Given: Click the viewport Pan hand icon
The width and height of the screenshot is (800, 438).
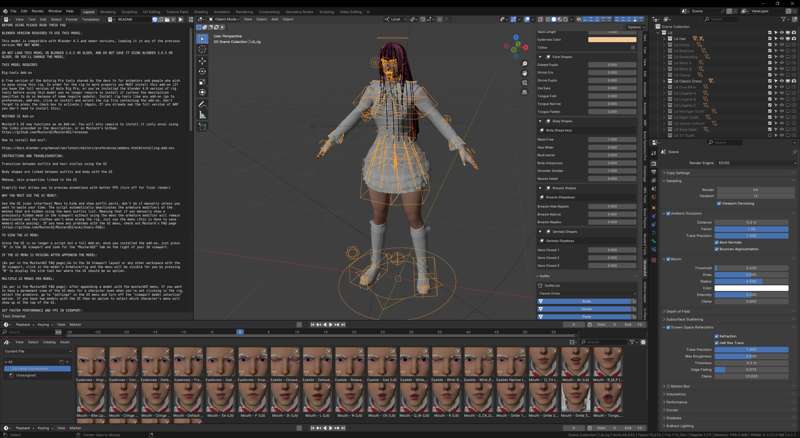Looking at the screenshot, I should coord(524,74).
